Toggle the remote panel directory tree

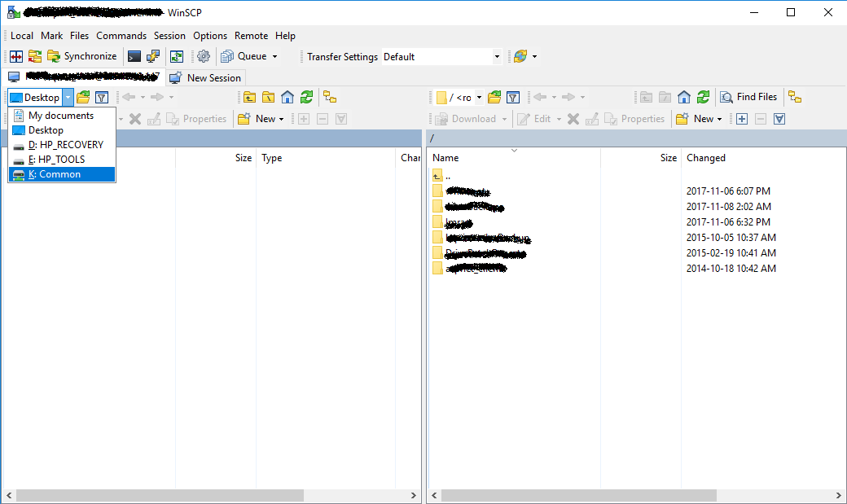pyautogui.click(x=795, y=98)
